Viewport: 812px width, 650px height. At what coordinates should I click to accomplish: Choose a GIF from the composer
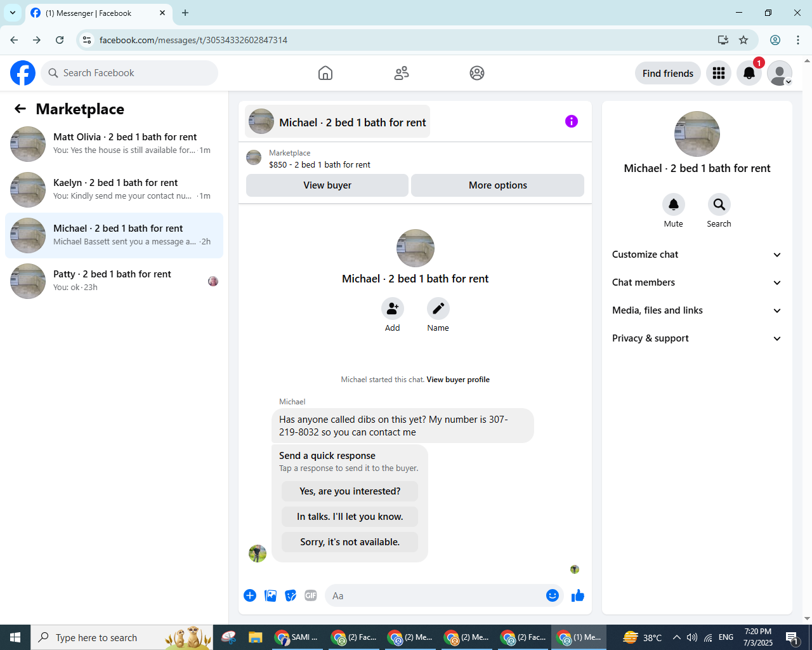tap(311, 595)
